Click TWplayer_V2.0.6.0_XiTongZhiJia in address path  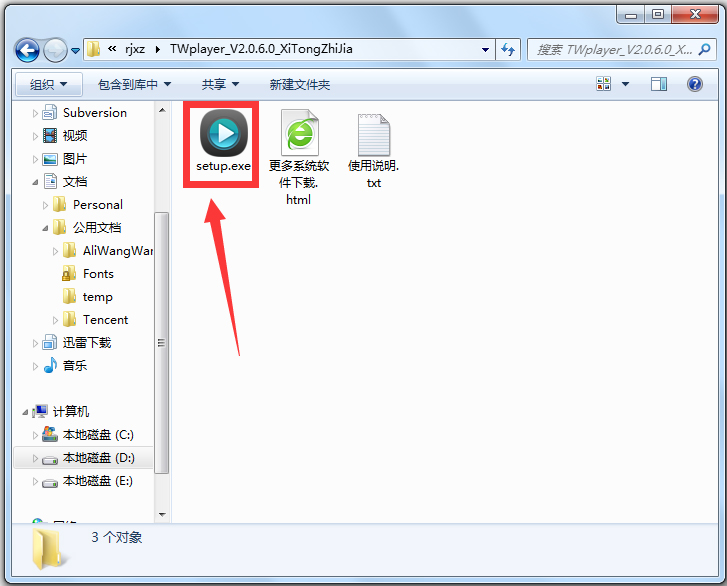pos(261,49)
